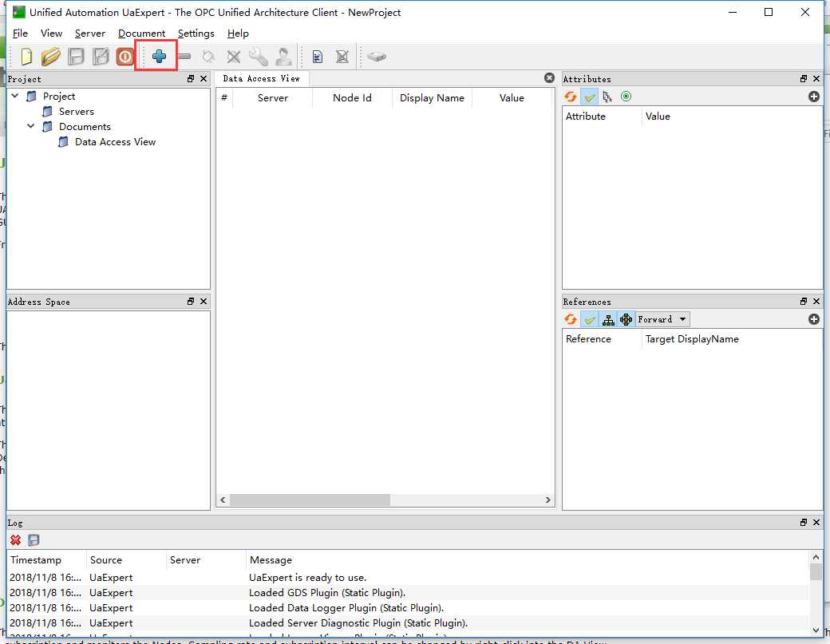Viewport: 830px width, 644px height.
Task: Select Data Access View tree item
Action: [x=115, y=141]
